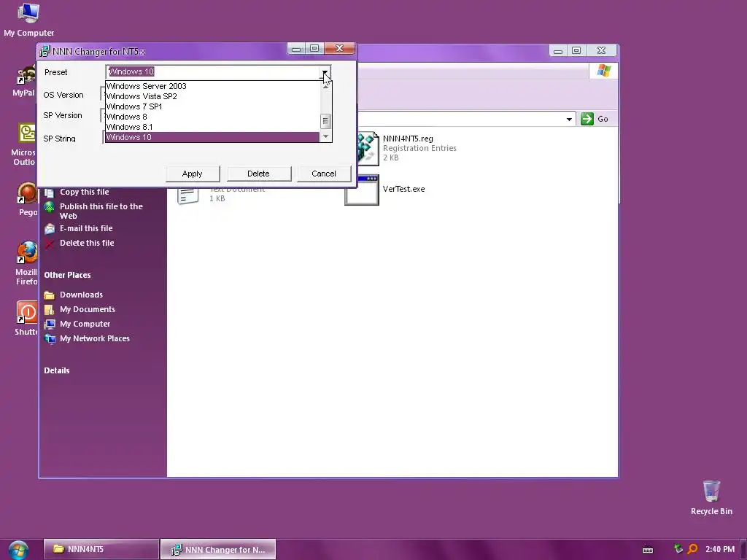Click the Delete this file red X icon

(50, 244)
